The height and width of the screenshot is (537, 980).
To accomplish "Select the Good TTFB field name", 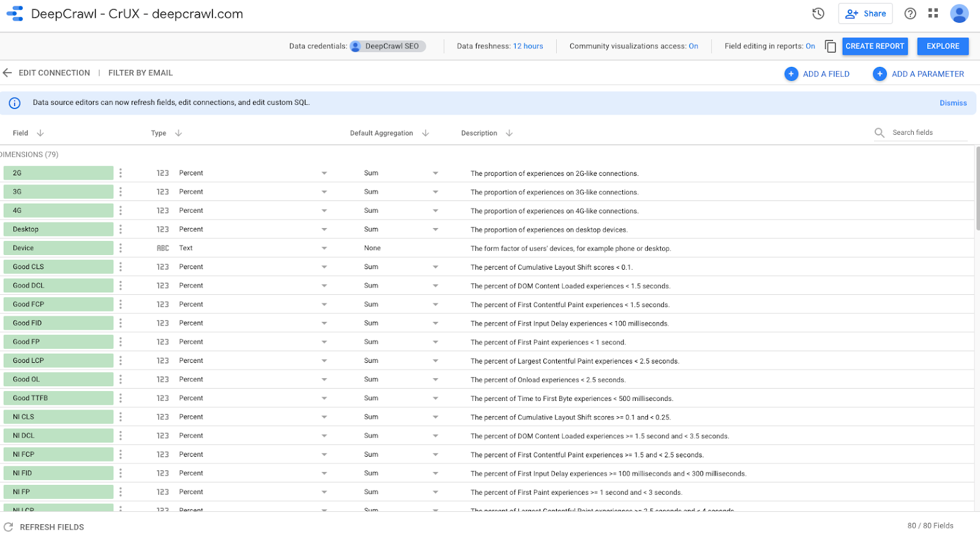I will (58, 398).
